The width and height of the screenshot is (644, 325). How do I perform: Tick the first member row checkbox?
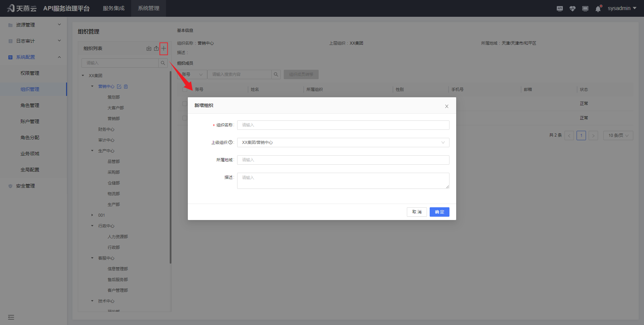[185, 104]
